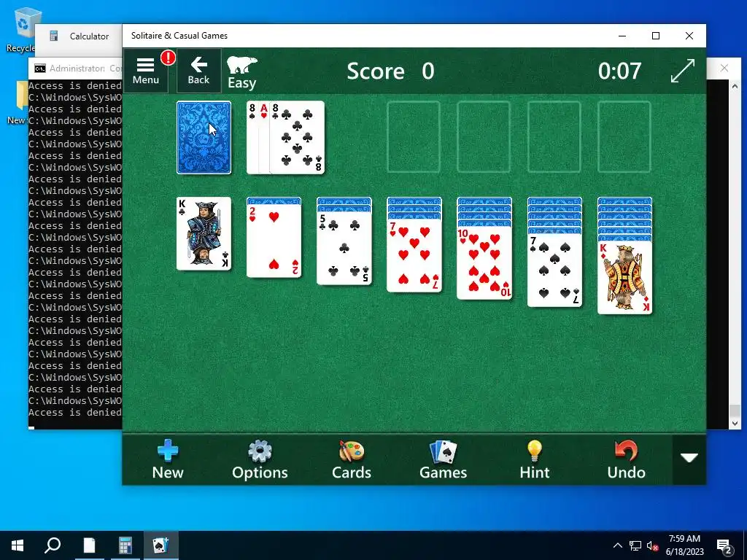This screenshot has height=560, width=747.
Task: Click the Administrator command prompt title icon
Action: pos(40,69)
